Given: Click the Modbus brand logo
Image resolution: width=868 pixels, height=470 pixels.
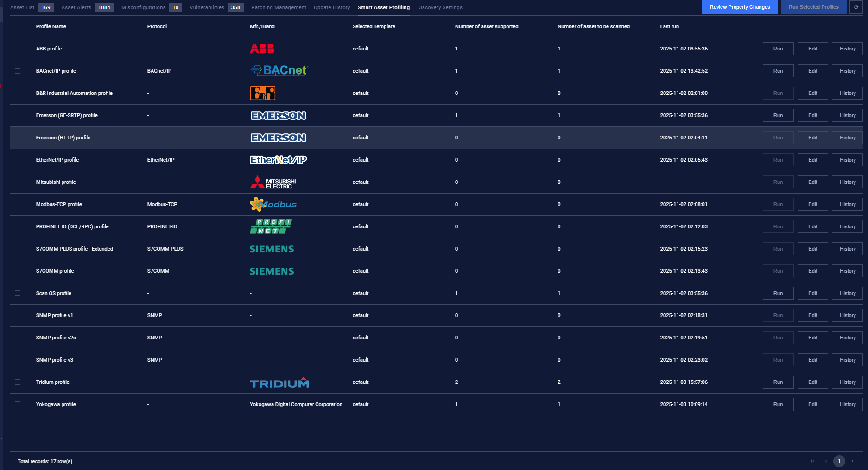Looking at the screenshot, I should pos(273,204).
